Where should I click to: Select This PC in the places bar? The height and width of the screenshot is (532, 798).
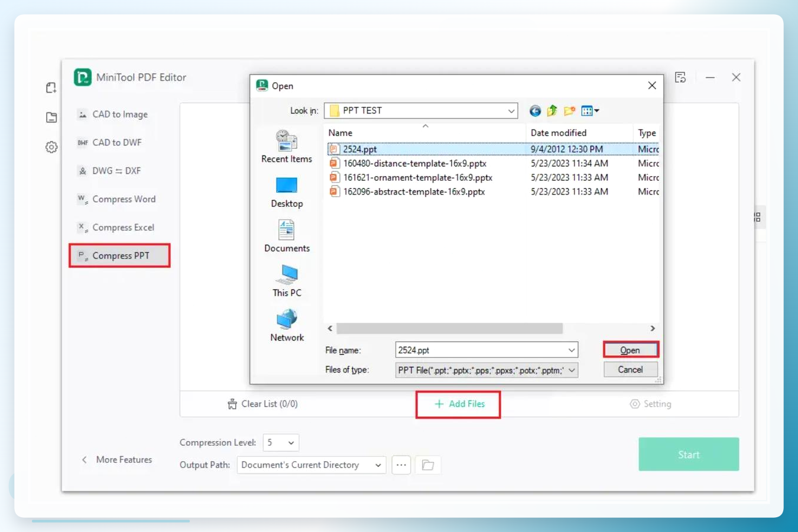[287, 281]
